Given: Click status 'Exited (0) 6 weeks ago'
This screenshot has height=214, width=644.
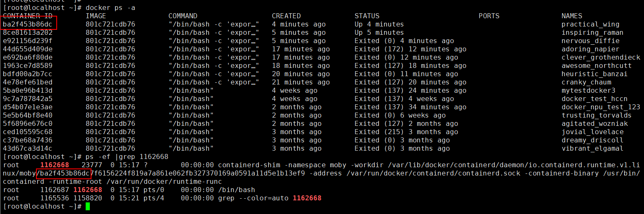Looking at the screenshot, I should tap(400, 115).
